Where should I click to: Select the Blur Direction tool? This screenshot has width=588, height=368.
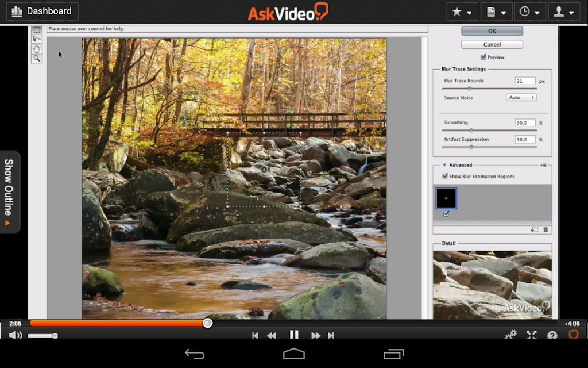tap(36, 39)
